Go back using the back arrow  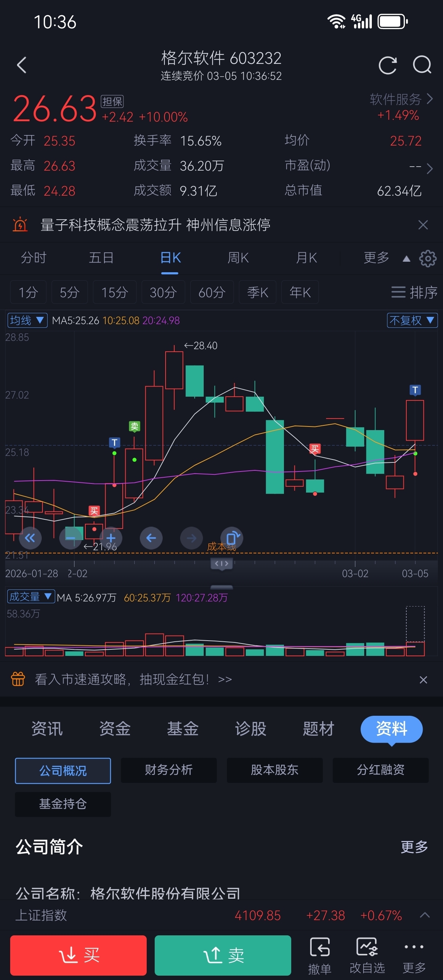point(22,65)
